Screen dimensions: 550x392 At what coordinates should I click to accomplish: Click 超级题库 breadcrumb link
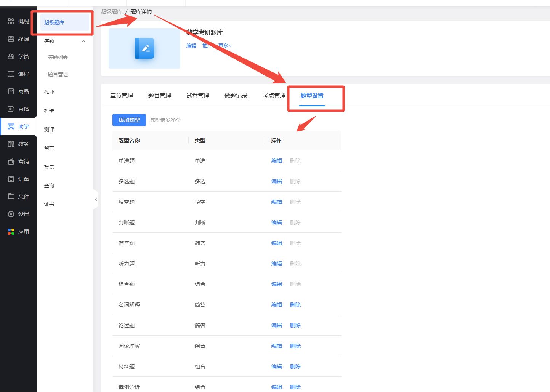coord(111,11)
